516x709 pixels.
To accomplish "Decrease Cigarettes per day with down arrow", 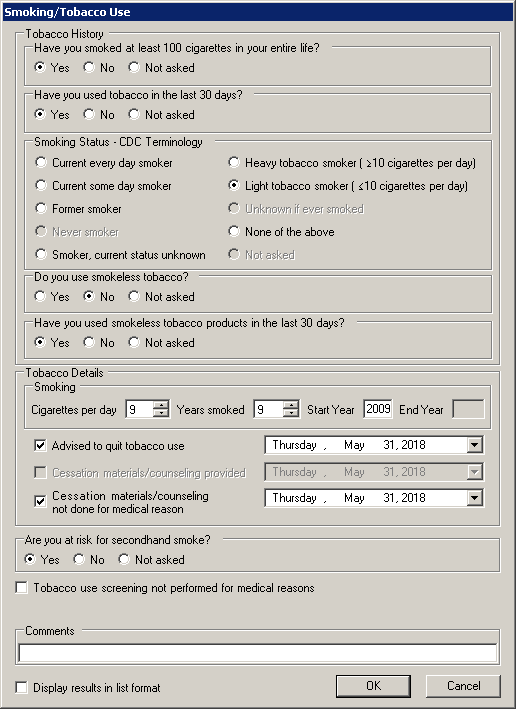I will pos(161,413).
